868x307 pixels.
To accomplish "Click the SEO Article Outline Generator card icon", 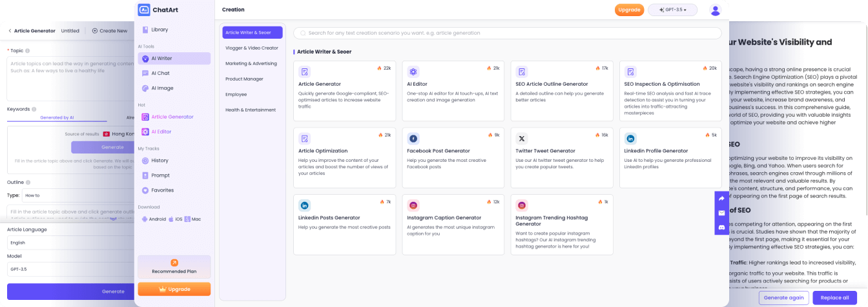I will pyautogui.click(x=522, y=72).
